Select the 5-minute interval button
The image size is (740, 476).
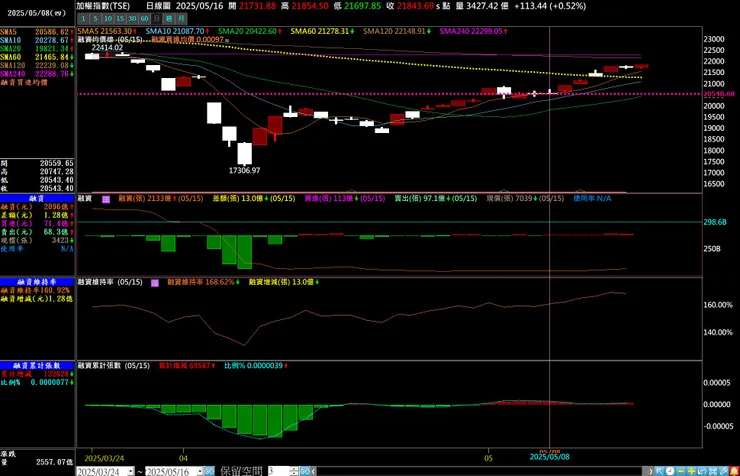[x=95, y=19]
